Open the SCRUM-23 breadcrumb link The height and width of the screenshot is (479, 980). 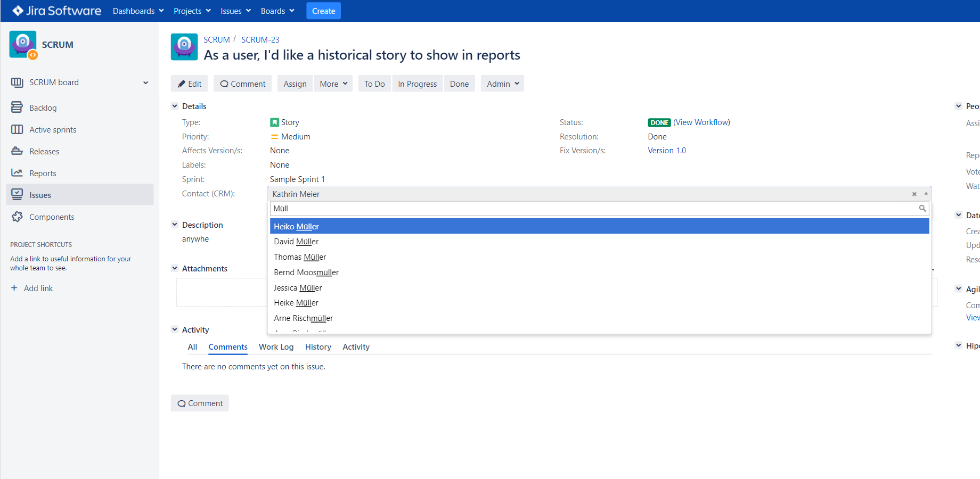[x=260, y=39]
